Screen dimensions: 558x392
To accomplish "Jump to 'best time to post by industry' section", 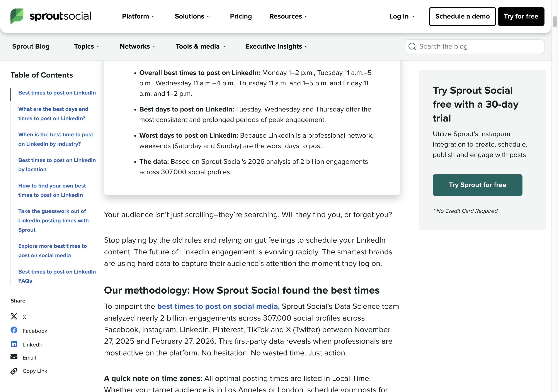I will click(x=56, y=139).
